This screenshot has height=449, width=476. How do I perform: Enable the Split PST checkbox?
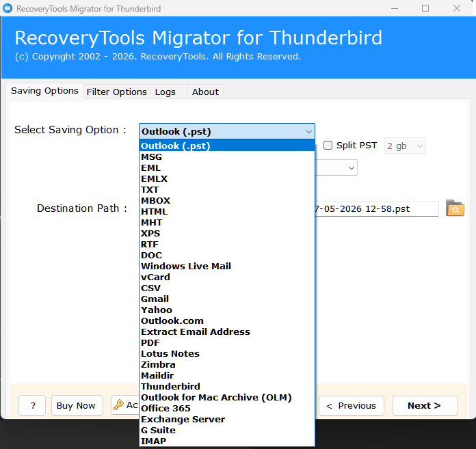[328, 146]
